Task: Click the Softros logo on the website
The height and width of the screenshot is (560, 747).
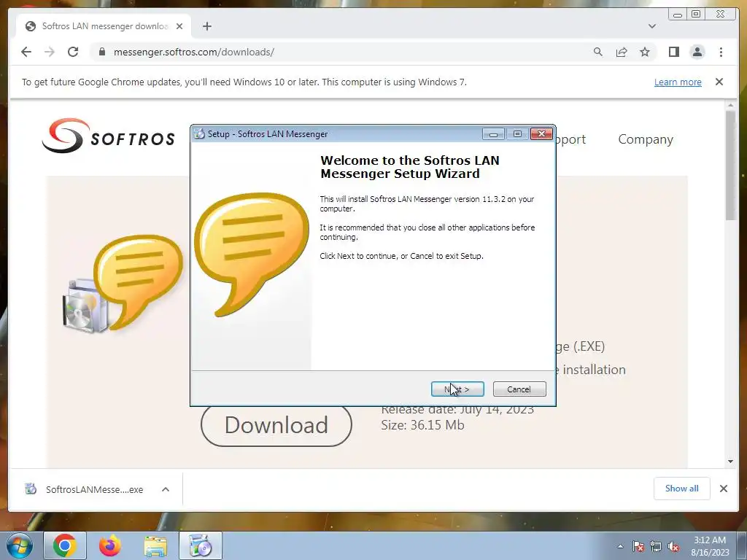Action: click(x=108, y=136)
